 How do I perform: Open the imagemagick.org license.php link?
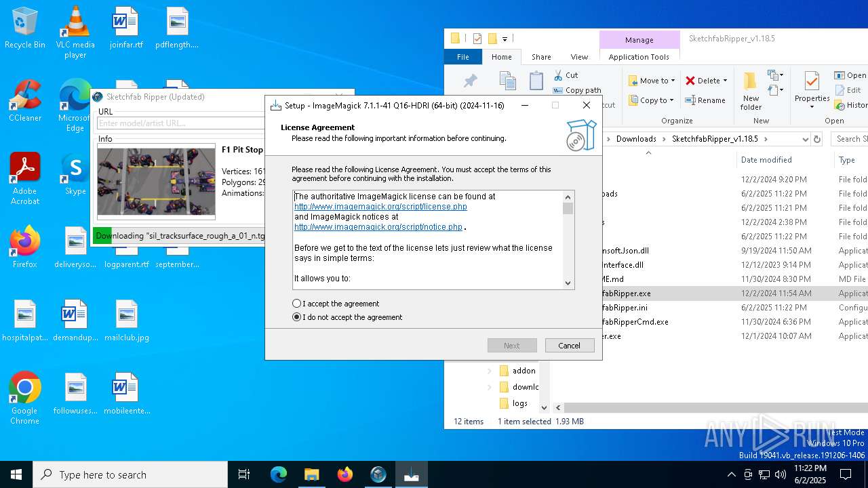click(x=380, y=207)
